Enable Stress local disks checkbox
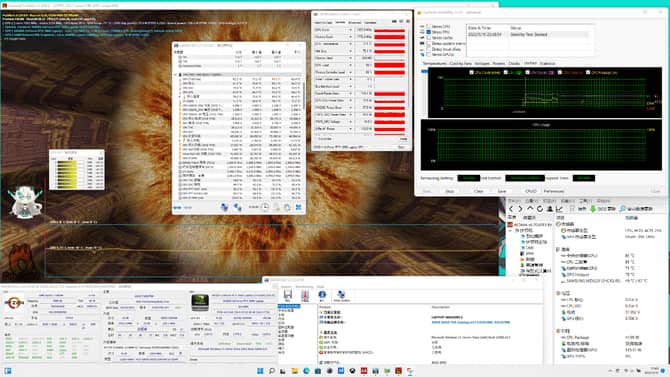 [429, 49]
